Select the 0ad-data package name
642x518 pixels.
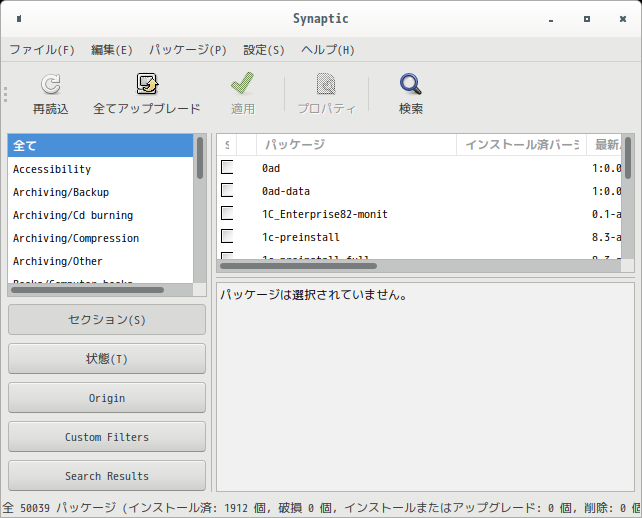click(x=286, y=191)
